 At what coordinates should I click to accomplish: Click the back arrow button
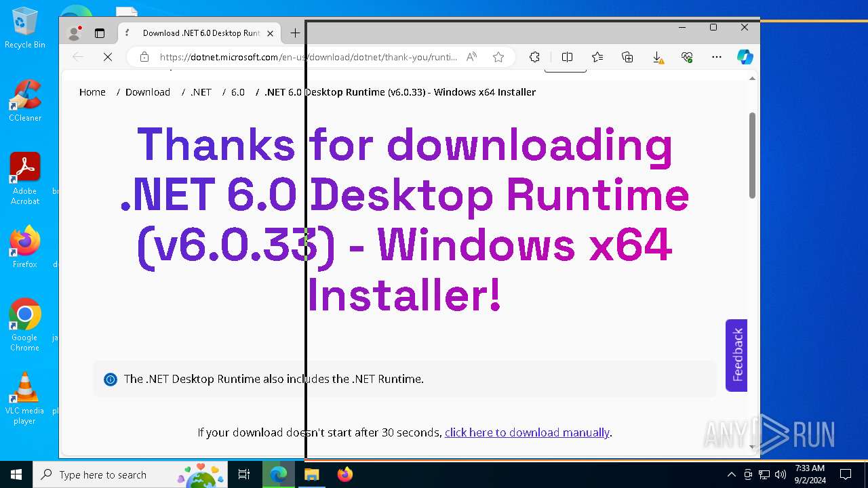[x=78, y=57]
